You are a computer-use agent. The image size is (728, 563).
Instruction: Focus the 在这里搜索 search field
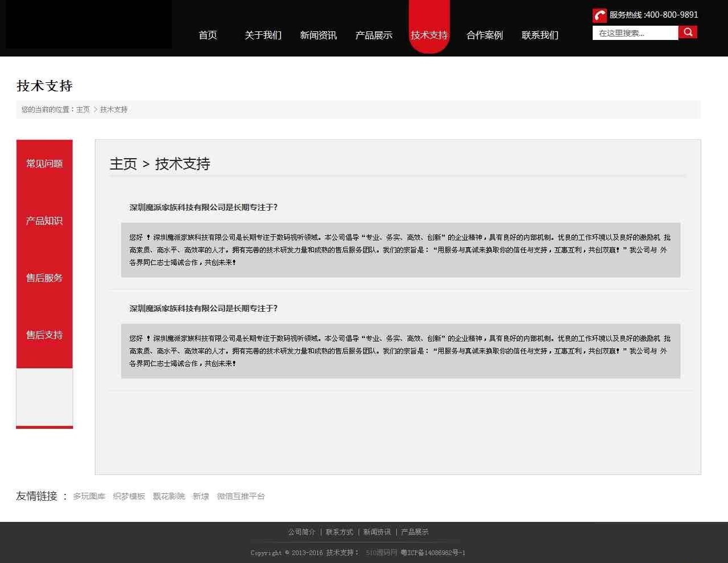635,33
